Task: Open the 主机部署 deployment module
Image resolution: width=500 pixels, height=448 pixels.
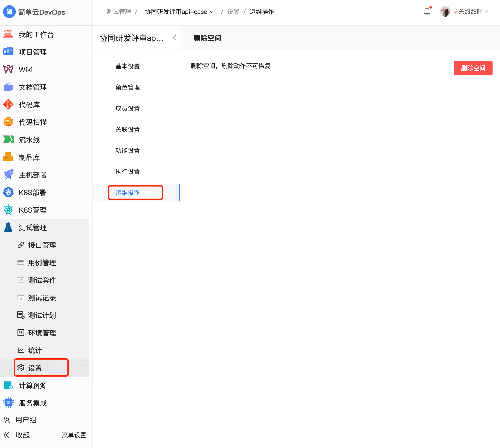Action: pos(32,175)
